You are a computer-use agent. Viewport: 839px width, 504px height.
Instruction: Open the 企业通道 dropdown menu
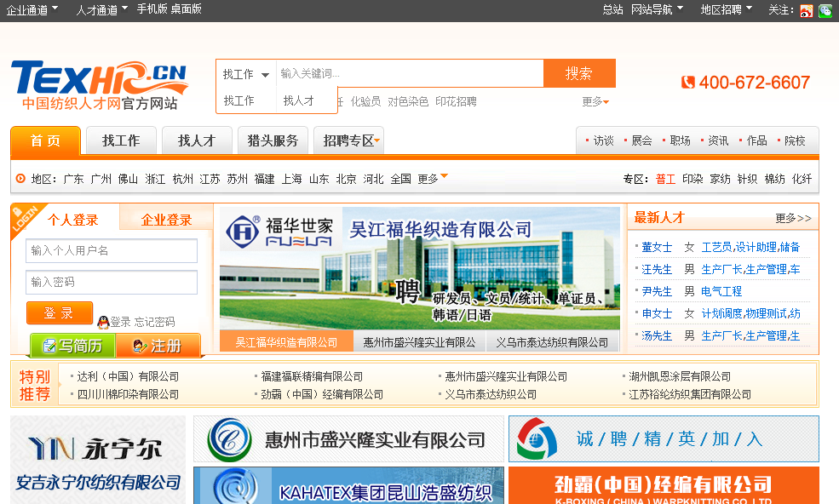click(x=32, y=9)
